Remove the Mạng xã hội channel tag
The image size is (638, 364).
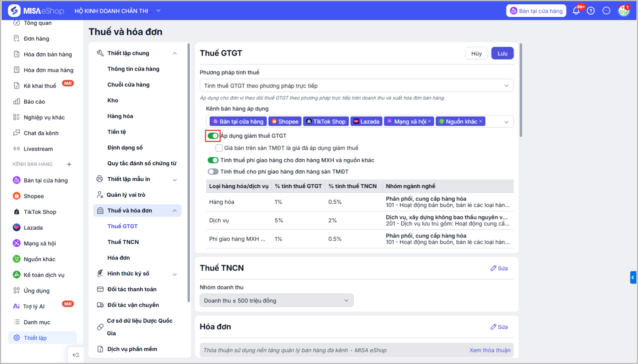430,121
